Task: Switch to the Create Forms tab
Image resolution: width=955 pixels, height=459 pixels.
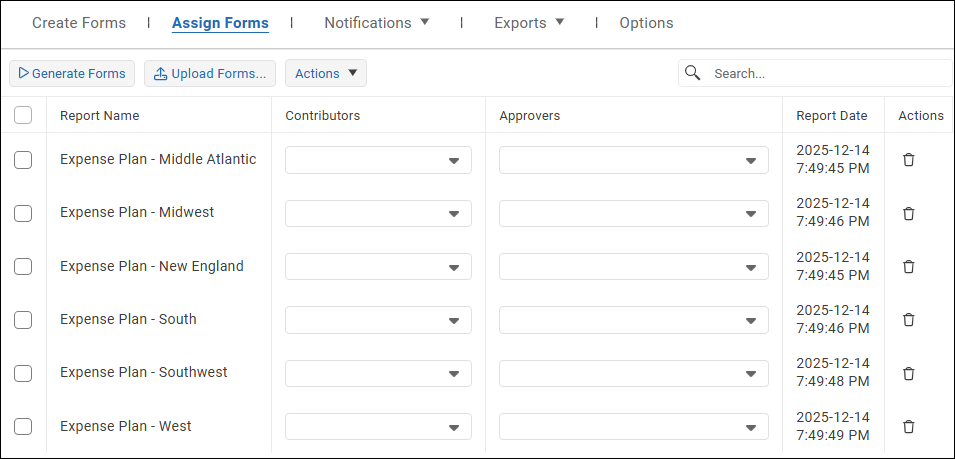Action: point(79,23)
